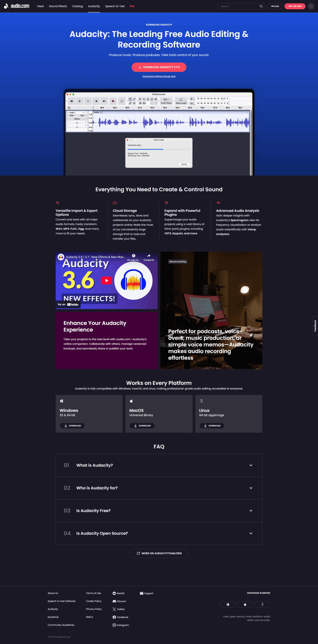Click More on audacityteam.org button
The width and height of the screenshot is (318, 644).
point(159,553)
